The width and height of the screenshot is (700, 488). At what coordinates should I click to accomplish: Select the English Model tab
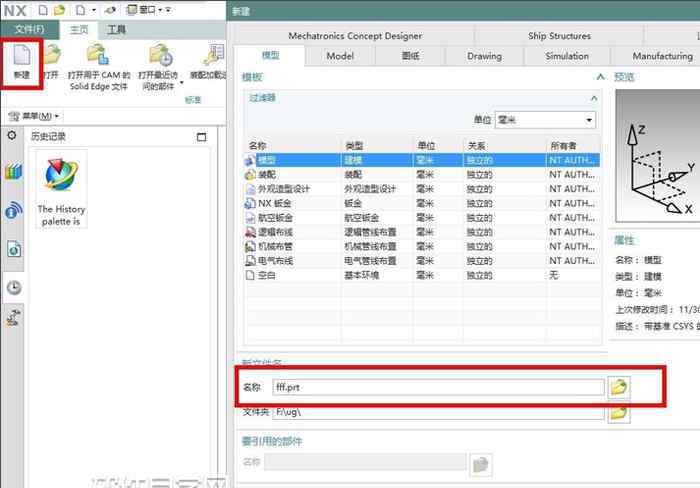(340, 56)
